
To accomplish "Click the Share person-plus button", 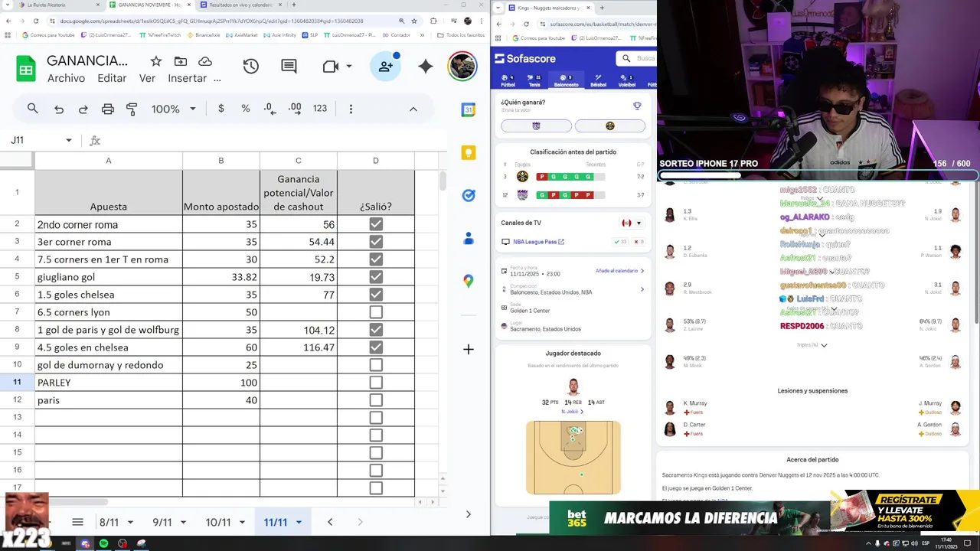I will coord(385,67).
